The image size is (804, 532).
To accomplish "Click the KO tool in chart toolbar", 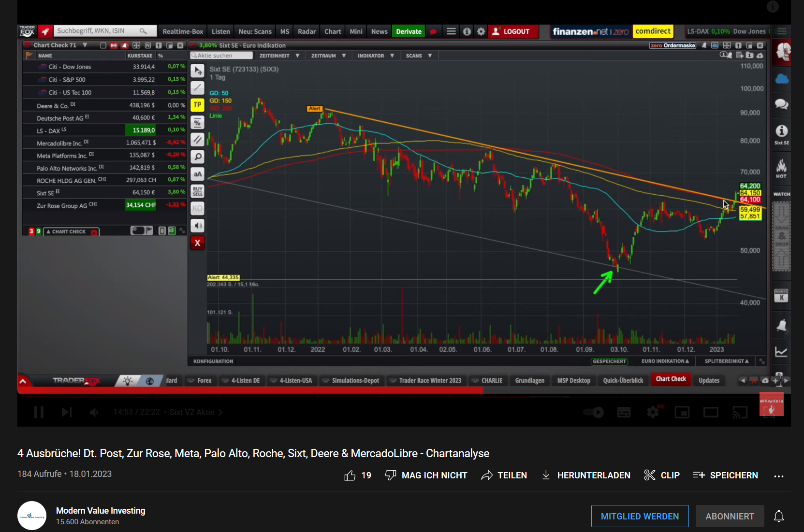I will pos(197,208).
